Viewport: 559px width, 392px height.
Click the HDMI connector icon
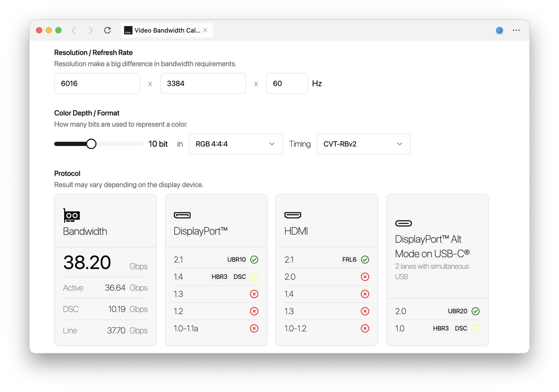tap(293, 215)
